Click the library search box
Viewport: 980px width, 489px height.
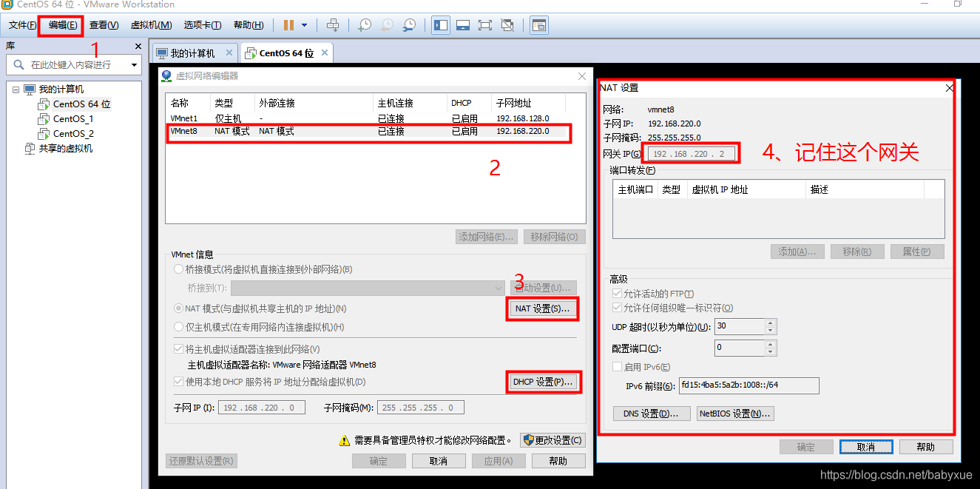pyautogui.click(x=74, y=65)
